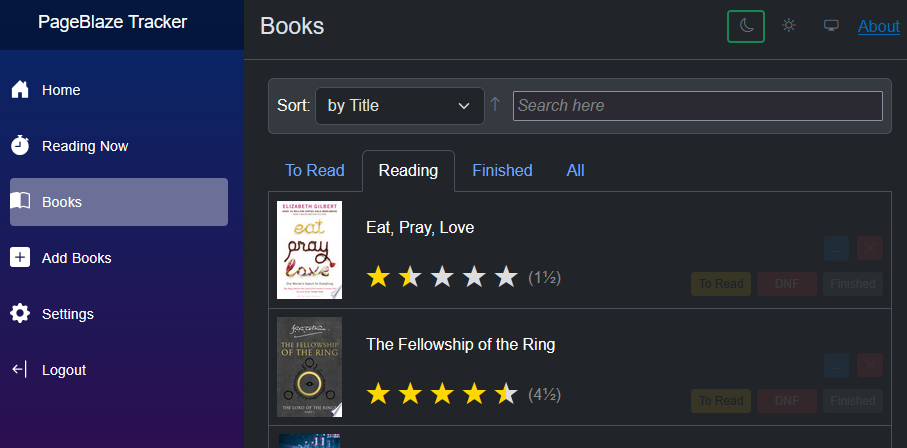This screenshot has width=907, height=448.
Task: Open the ellipsis menu for Eat, Pray, Love
Action: coord(837,249)
